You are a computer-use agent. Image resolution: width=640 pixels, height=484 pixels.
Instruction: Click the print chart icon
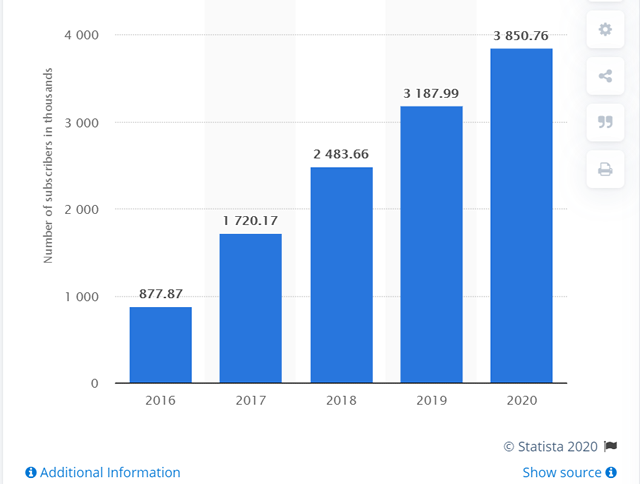604,169
